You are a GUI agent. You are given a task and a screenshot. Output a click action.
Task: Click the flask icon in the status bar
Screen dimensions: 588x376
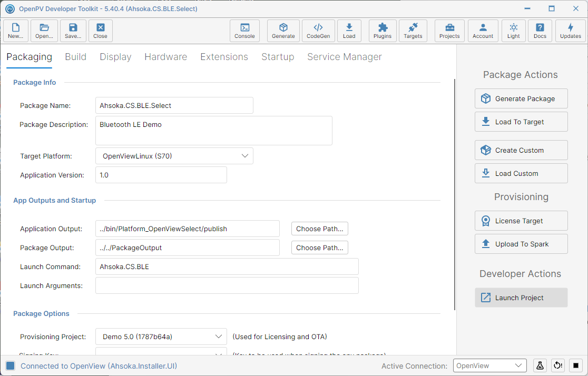click(x=540, y=365)
